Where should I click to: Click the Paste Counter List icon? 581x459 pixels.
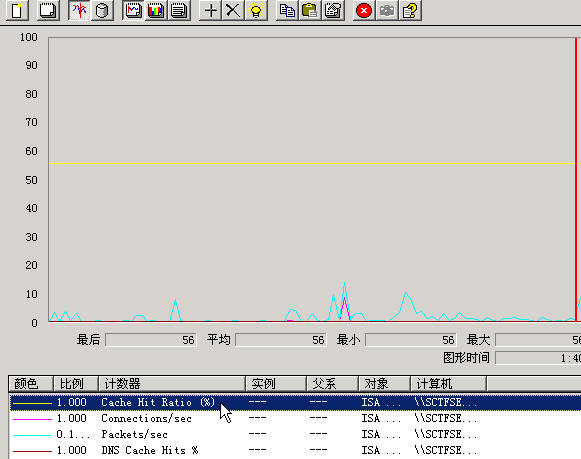[310, 10]
